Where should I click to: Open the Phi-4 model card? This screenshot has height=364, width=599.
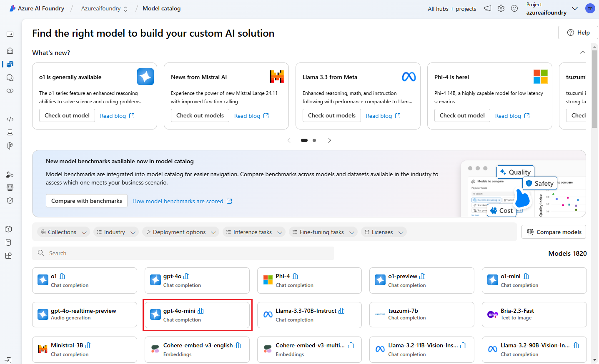click(309, 281)
